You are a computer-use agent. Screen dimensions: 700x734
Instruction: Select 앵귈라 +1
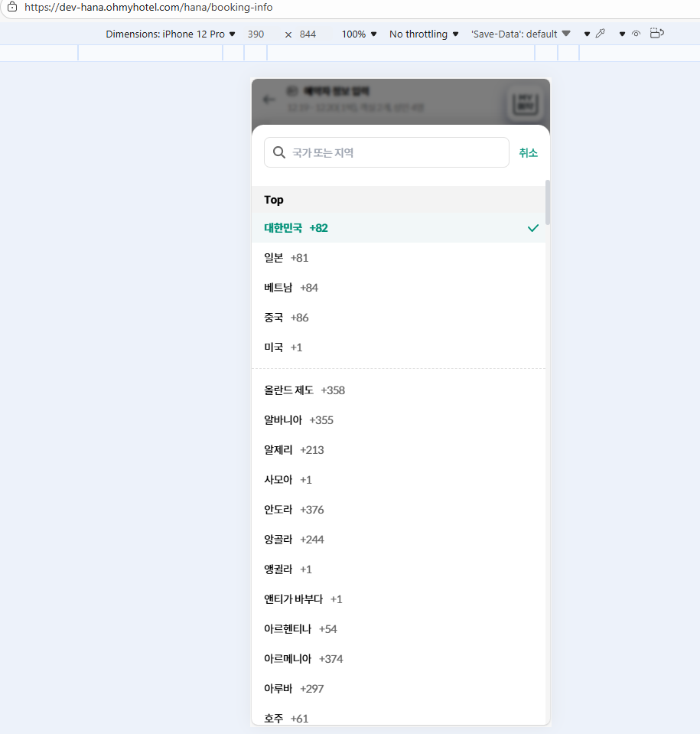[399, 569]
